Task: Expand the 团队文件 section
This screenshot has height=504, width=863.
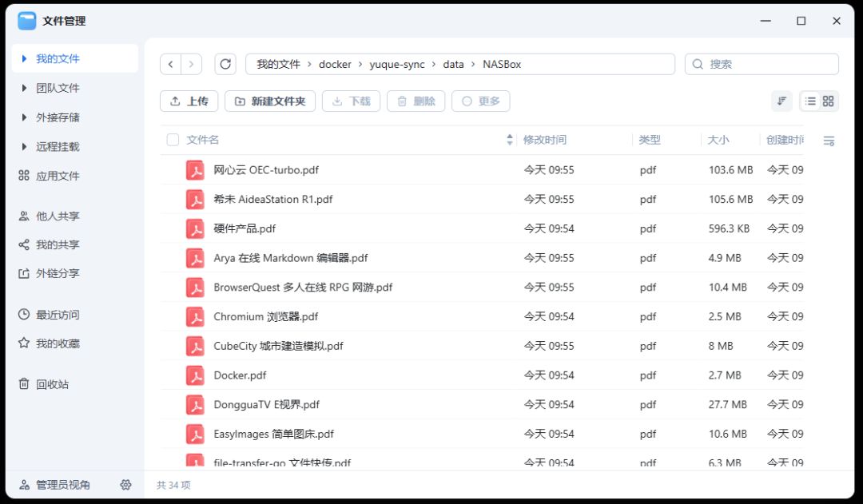Action: coord(24,88)
